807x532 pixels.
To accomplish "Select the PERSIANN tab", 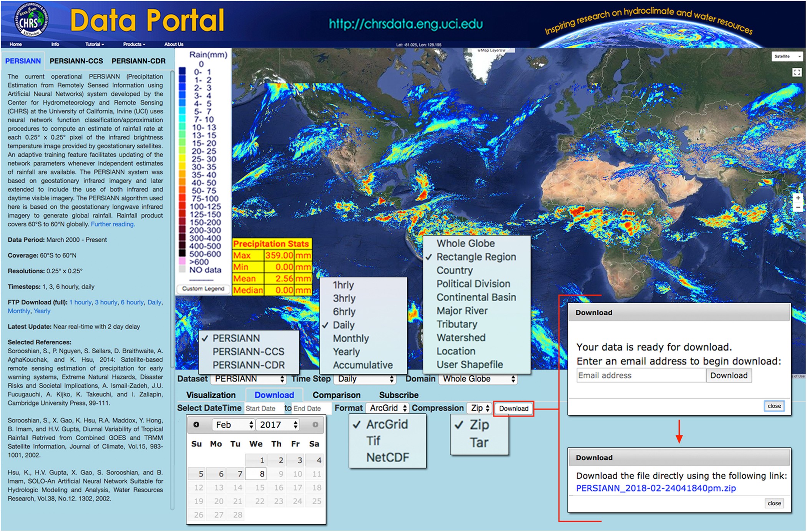I will tap(23, 61).
